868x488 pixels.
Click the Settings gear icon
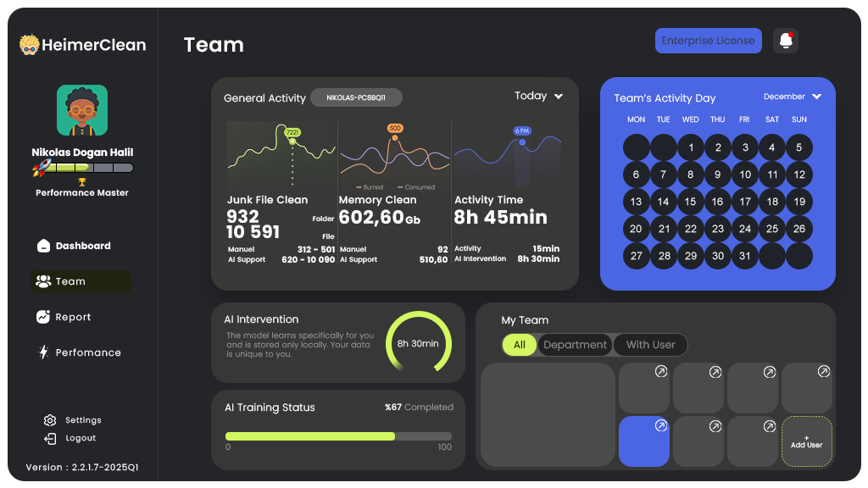[x=50, y=420]
